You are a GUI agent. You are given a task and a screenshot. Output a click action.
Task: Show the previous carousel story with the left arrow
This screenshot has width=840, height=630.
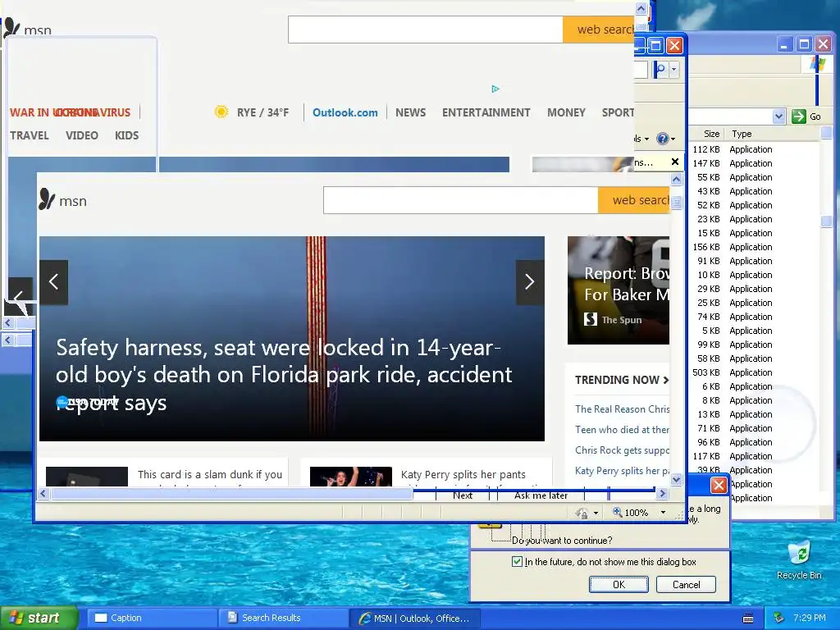tap(53, 282)
